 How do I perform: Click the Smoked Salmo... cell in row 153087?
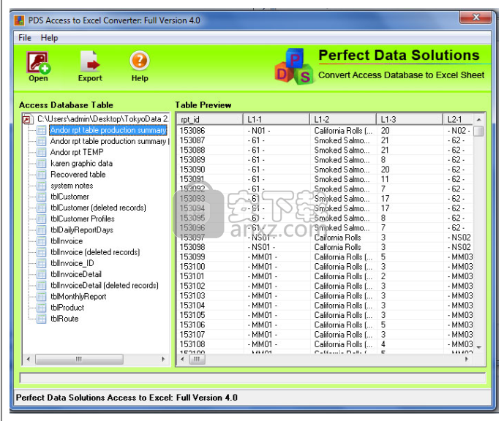pyautogui.click(x=342, y=140)
